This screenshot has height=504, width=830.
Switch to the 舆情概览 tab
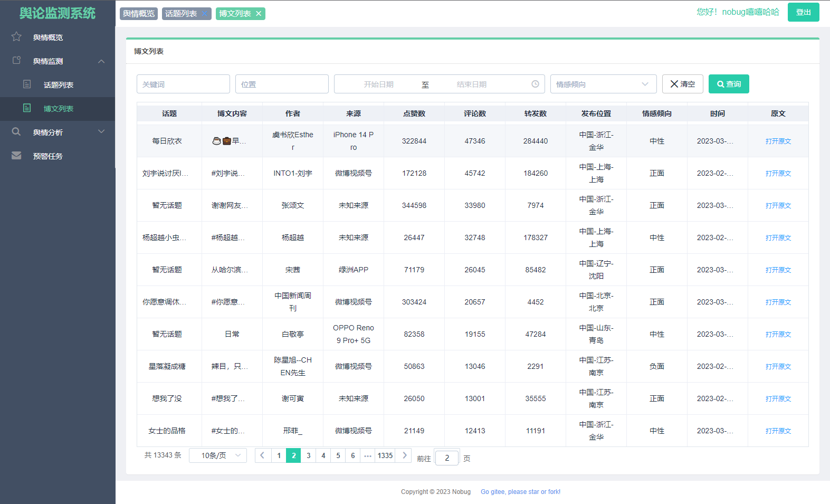point(139,14)
